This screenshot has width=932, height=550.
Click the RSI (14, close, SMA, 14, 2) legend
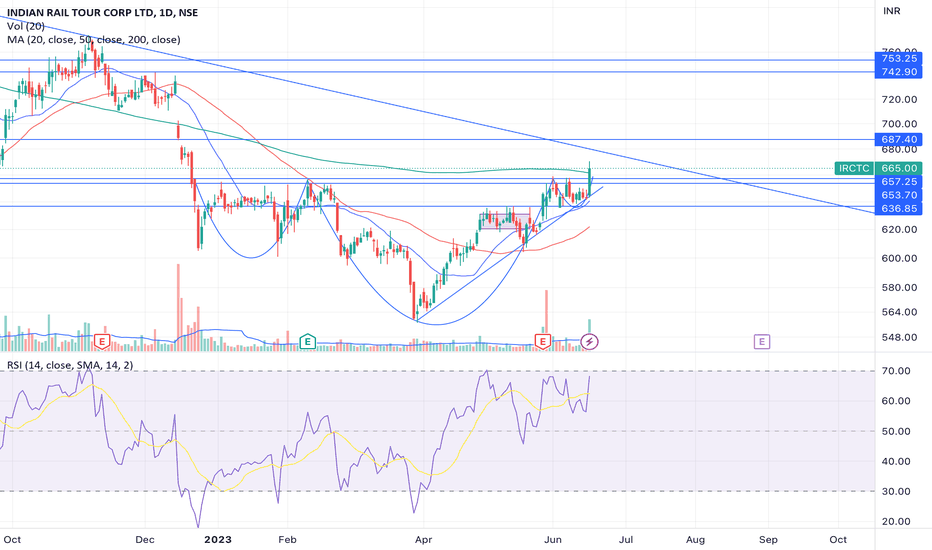pos(70,365)
